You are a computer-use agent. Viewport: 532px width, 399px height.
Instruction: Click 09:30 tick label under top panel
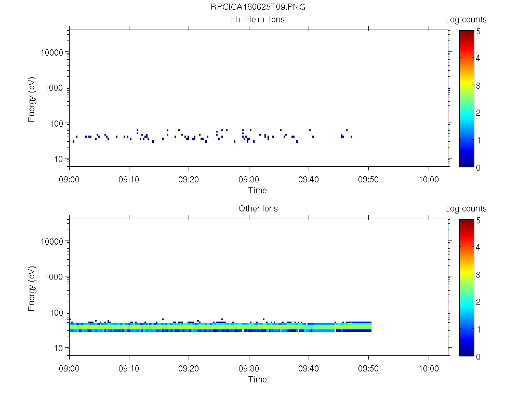pos(249,179)
